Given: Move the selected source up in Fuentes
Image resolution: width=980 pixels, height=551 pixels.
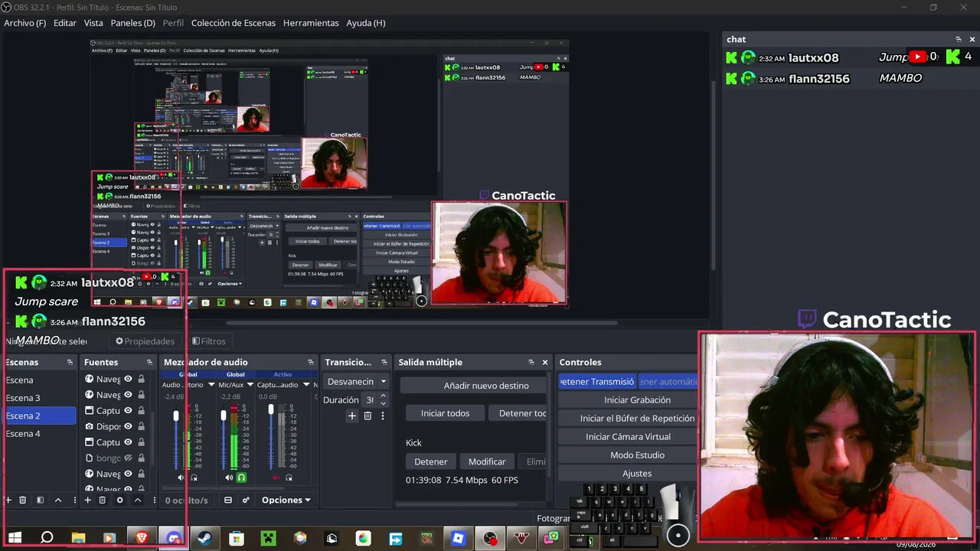Looking at the screenshot, I should [x=138, y=500].
